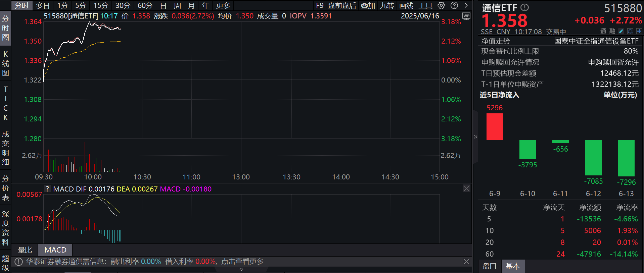Viewport: 644px width, 273px height.
Task: Open MACD help question mark
Action: [47, 189]
